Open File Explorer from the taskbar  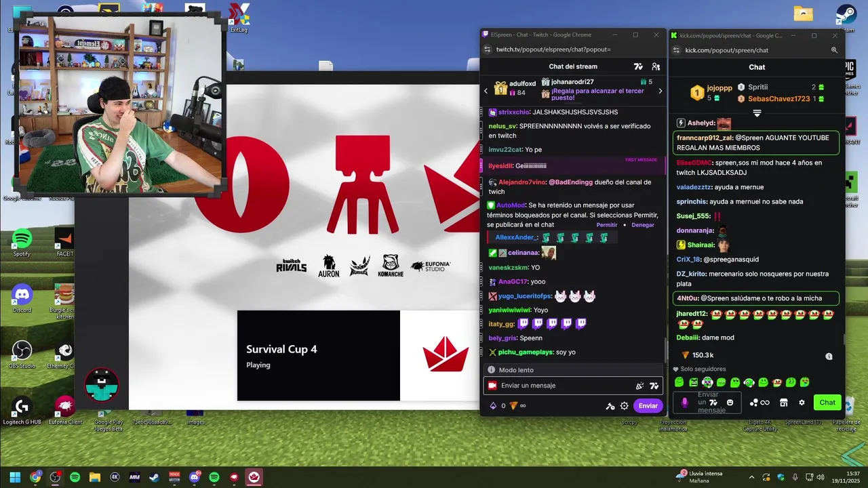(x=94, y=477)
